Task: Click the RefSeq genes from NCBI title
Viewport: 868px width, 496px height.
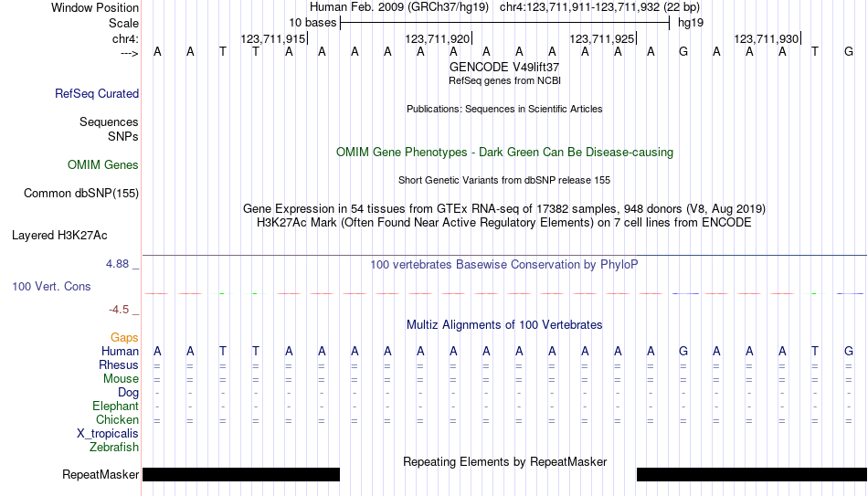Action: pyautogui.click(x=505, y=80)
